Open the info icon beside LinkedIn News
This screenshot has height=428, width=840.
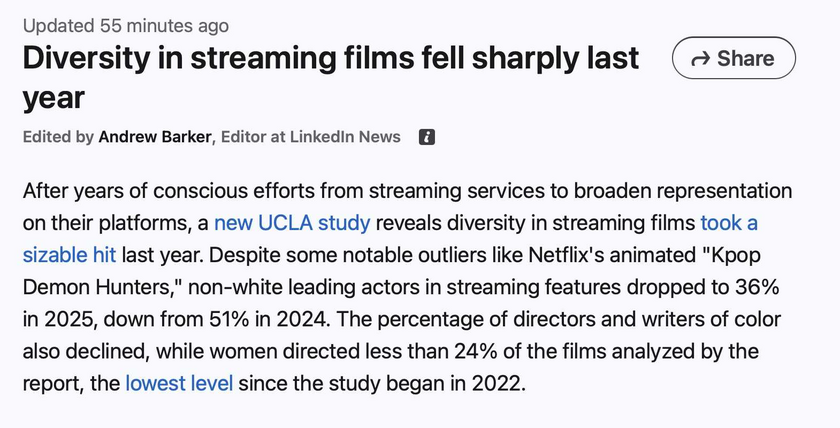tap(426, 137)
